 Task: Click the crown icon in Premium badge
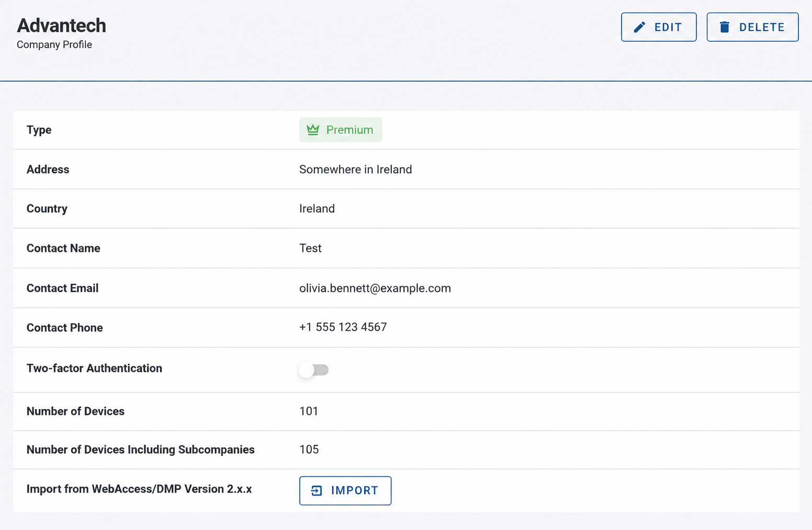pyautogui.click(x=313, y=130)
